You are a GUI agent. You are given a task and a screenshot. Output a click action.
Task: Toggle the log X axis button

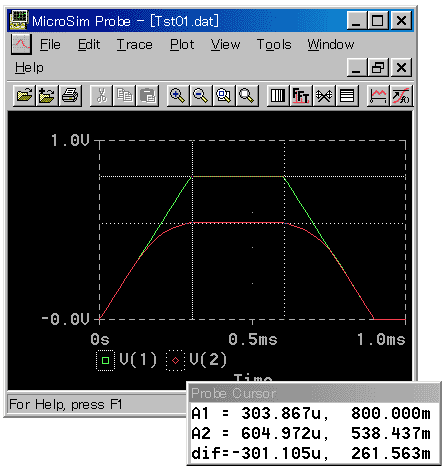point(278,96)
